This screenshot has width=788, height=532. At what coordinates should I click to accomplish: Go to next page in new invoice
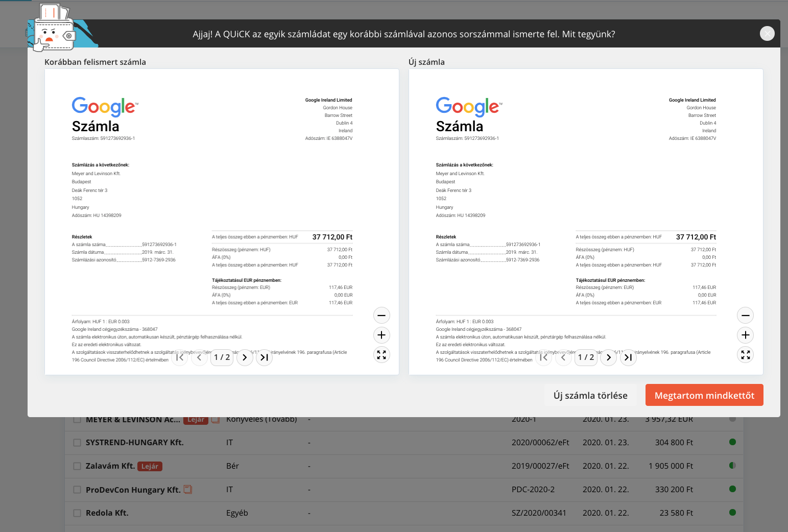point(608,357)
